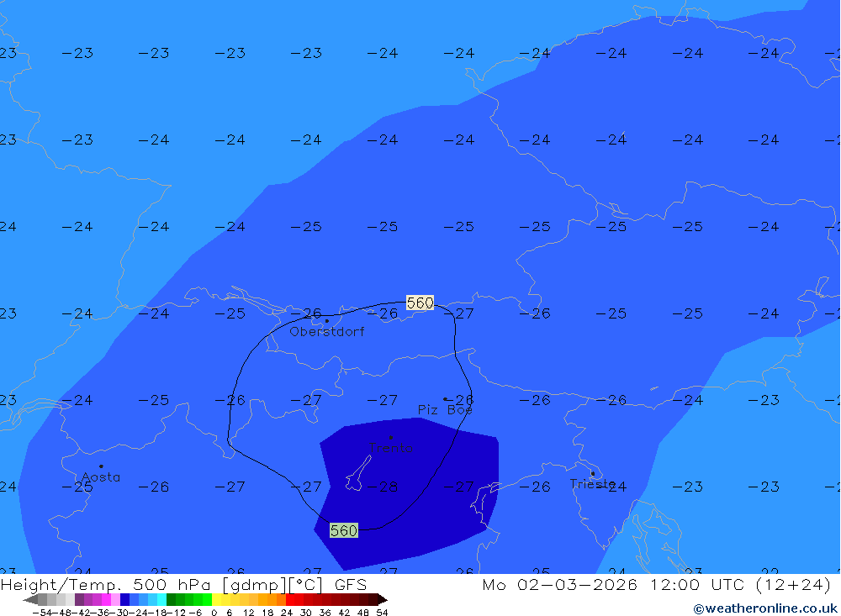Click the legend's right dark-red arrow end
The height and width of the screenshot is (616, 841).
pyautogui.click(x=383, y=599)
